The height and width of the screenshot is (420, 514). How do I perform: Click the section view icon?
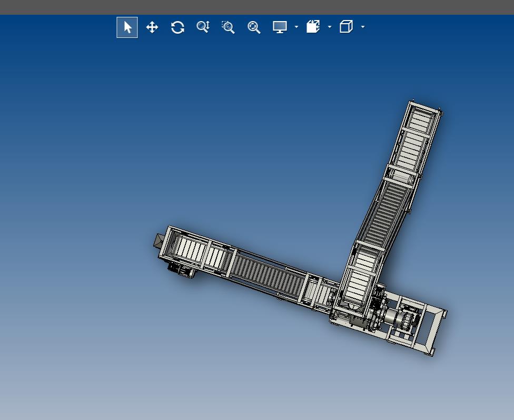(x=313, y=26)
